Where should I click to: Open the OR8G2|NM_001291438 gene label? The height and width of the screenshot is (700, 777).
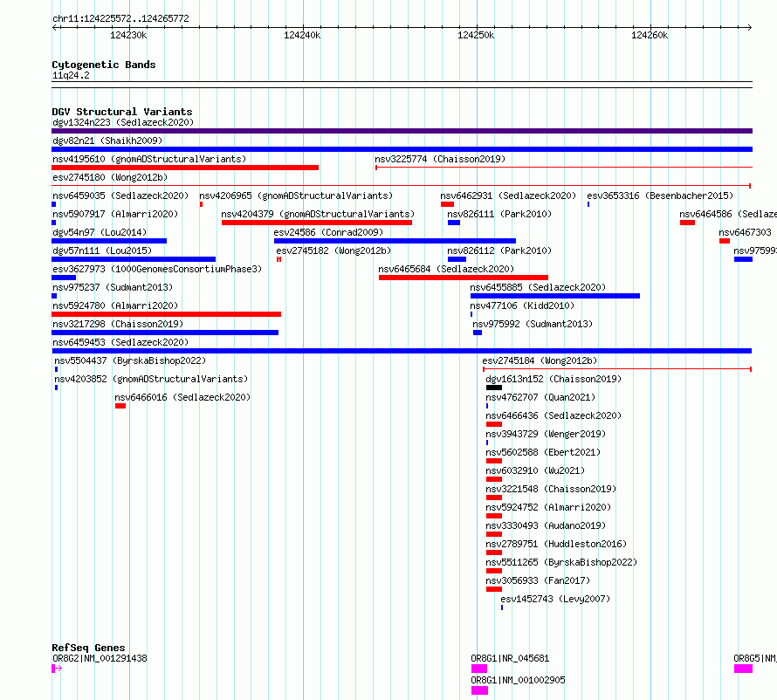coord(100,658)
